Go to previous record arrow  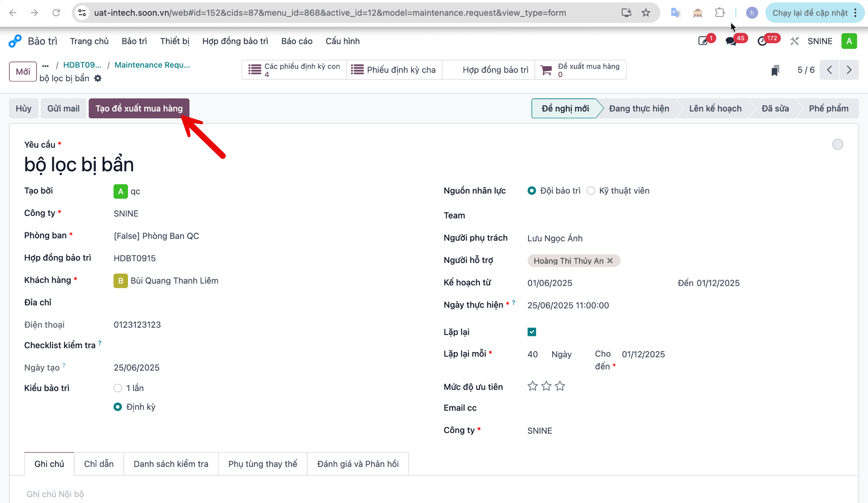pyautogui.click(x=829, y=70)
